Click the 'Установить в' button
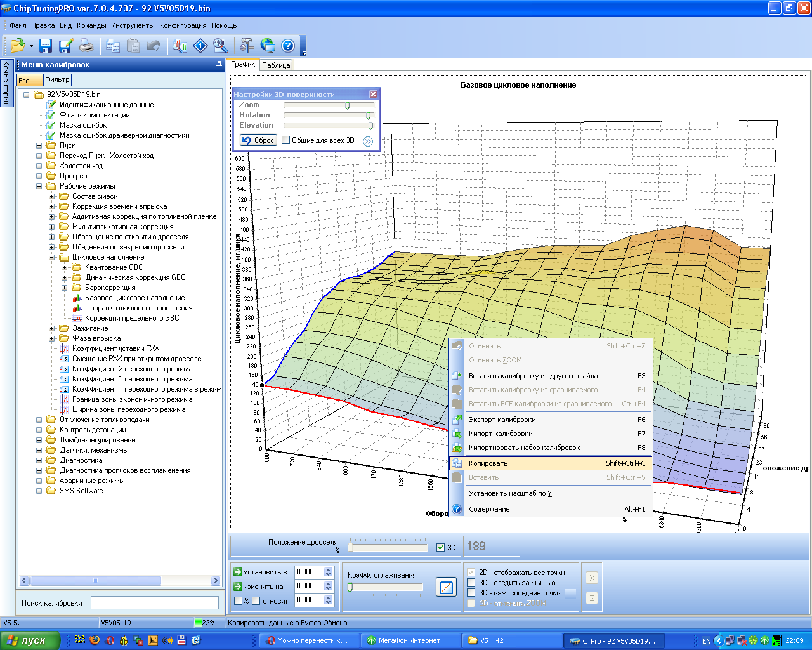This screenshot has width=812, height=650. (260, 572)
